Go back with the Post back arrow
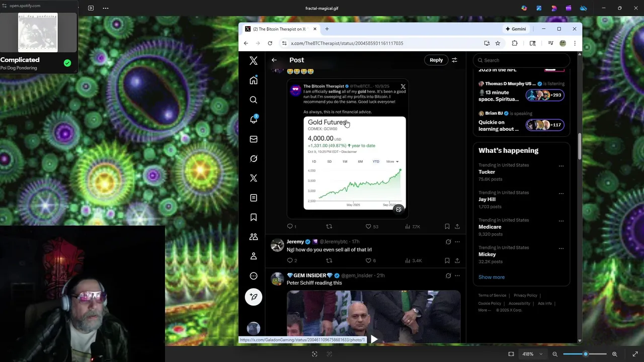The image size is (644, 362). tap(274, 60)
